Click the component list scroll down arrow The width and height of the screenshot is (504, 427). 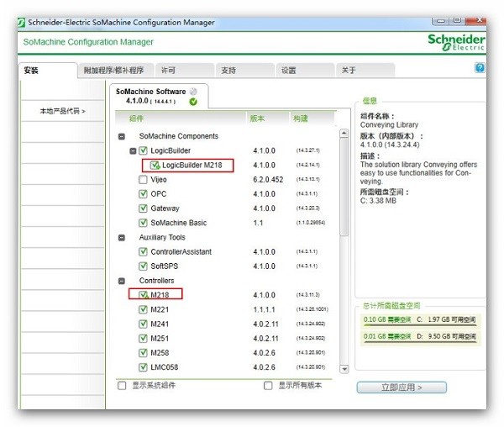(344, 369)
